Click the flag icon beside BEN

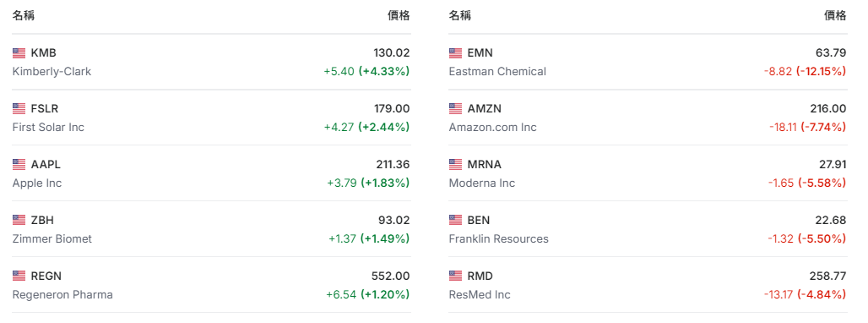coord(456,220)
